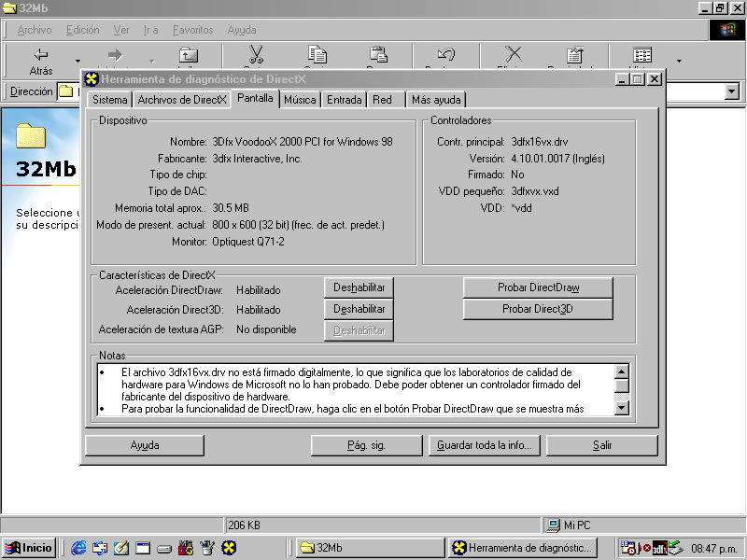
Task: Click the drive-shaped quick launch icon
Action: pyautogui.click(x=164, y=549)
